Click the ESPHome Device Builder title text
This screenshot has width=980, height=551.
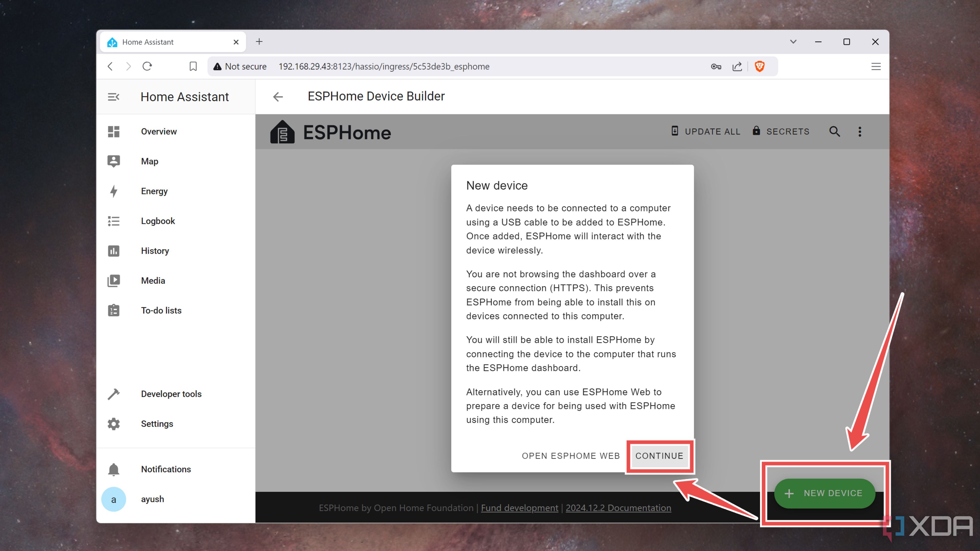376,96
